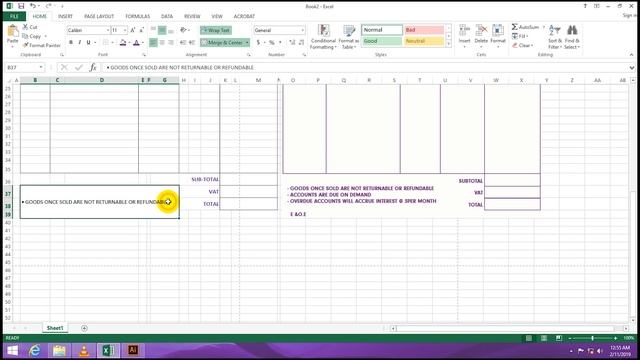Activate the Format Painter tool

coord(41,45)
